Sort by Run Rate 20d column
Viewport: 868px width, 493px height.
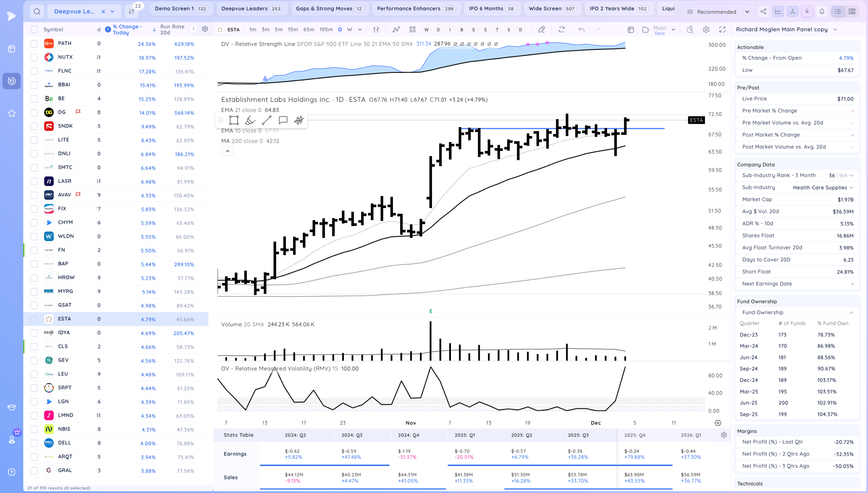click(172, 29)
